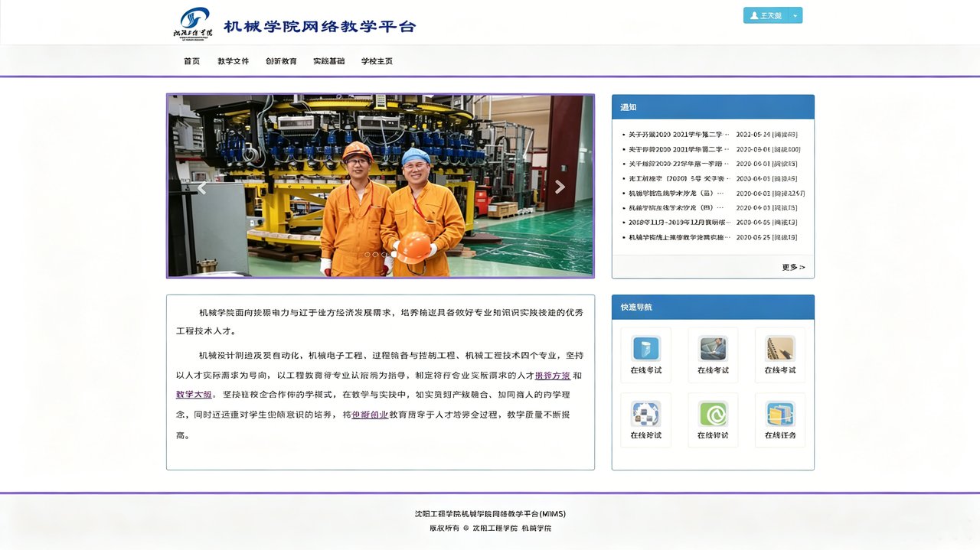The width and height of the screenshot is (980, 550).
Task: Click the user avatar icon beside 王天骏
Action: [754, 15]
